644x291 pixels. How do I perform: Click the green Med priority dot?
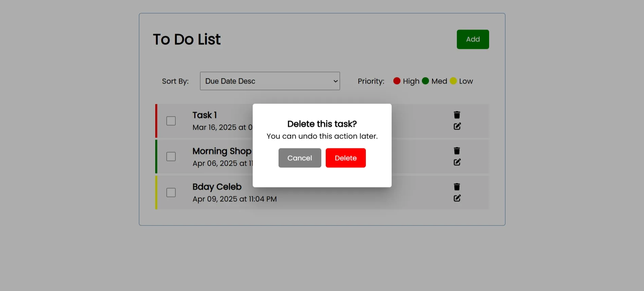tap(425, 81)
